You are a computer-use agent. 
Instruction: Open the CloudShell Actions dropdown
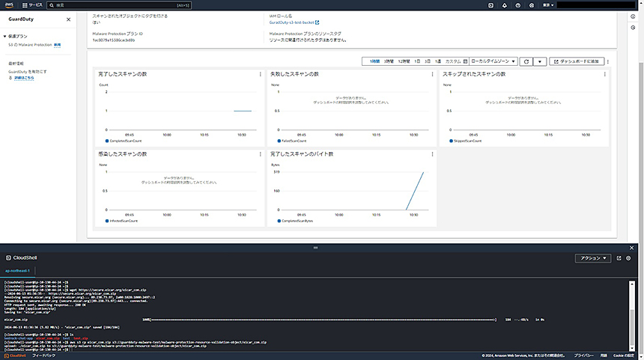tap(593, 258)
